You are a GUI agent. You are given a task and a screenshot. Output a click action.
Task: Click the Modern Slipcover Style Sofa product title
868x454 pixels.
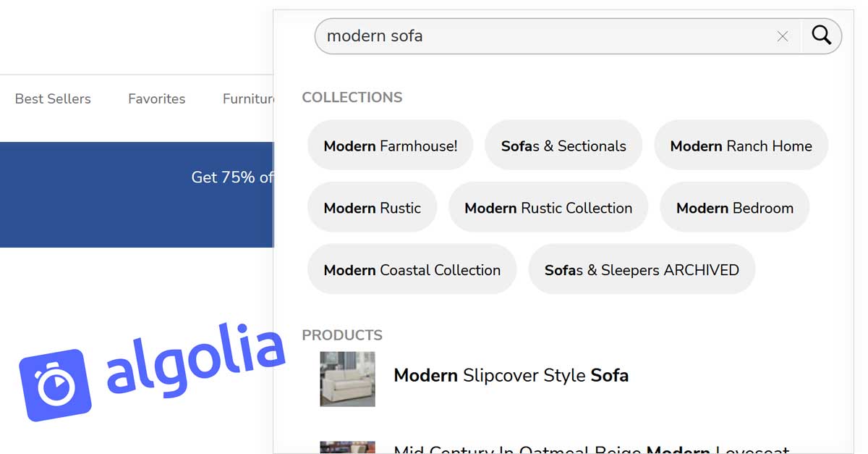point(511,376)
